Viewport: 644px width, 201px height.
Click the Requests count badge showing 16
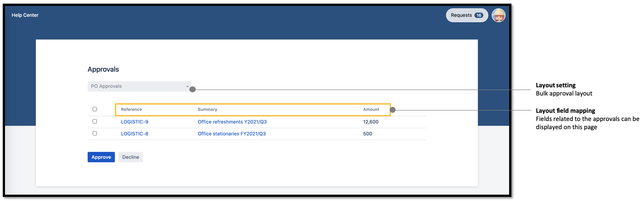478,15
